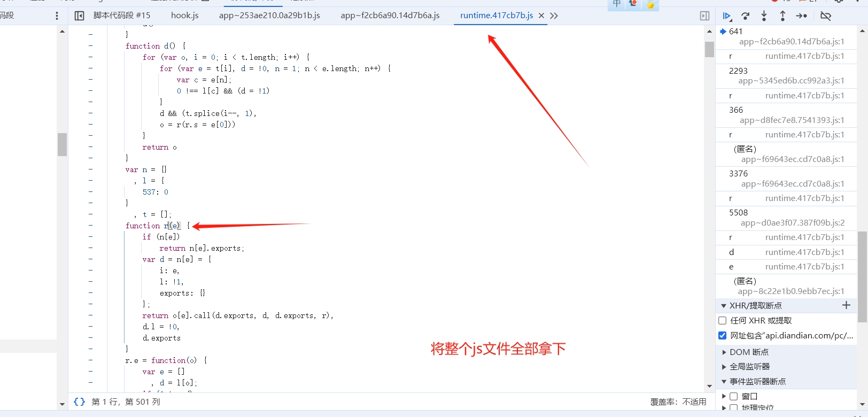The width and height of the screenshot is (868, 417).
Task: Step into next function call
Action: (x=764, y=16)
